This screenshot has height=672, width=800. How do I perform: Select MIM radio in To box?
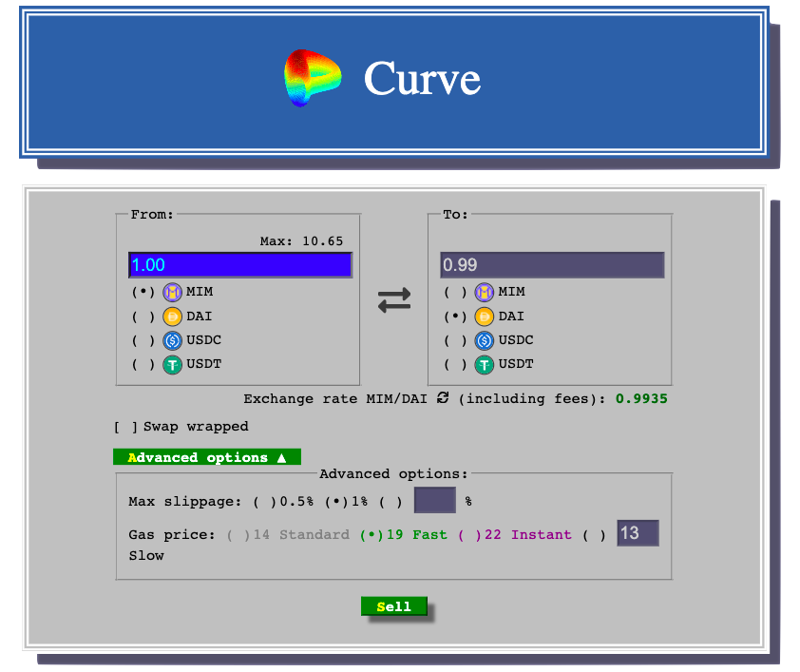(455, 292)
